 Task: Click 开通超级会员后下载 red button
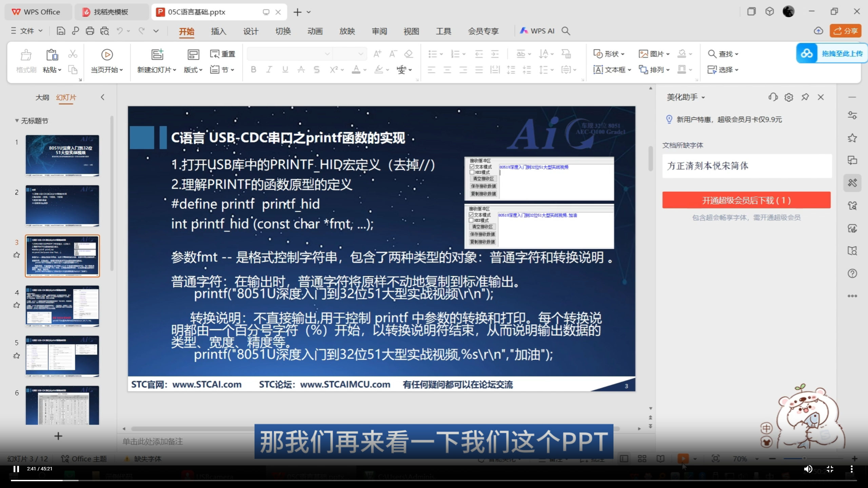(746, 200)
